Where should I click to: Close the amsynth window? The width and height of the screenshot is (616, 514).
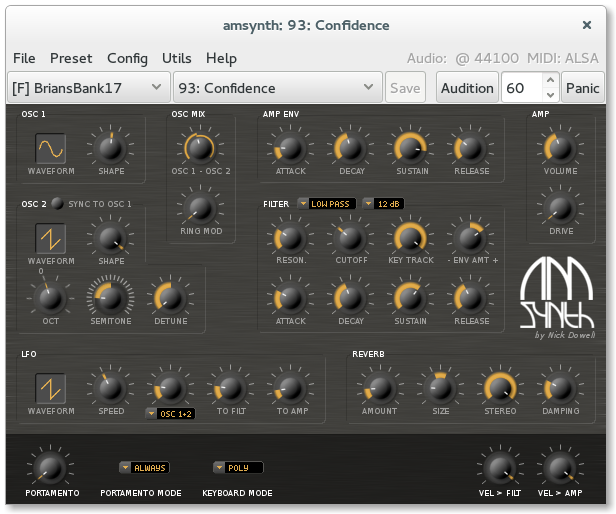[587, 25]
